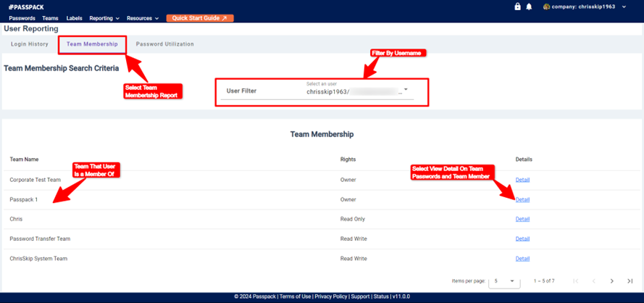644x303 pixels.
Task: Open the Teams menu item
Action: point(50,19)
